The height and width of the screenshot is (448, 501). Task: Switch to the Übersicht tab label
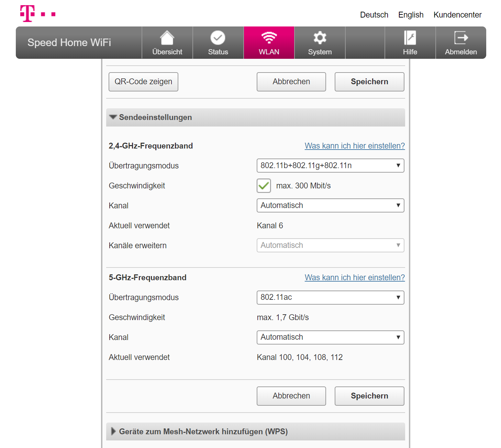[x=167, y=52]
